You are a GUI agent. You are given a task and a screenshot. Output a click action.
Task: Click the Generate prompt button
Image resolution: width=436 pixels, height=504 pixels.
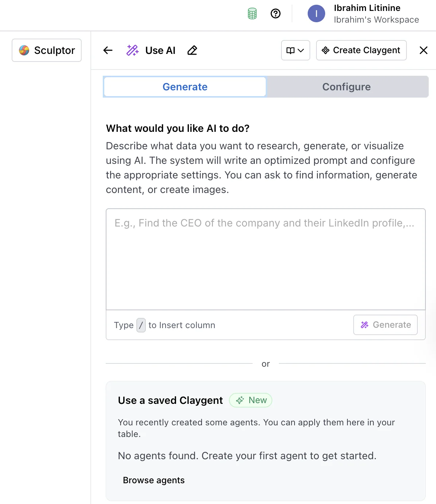pos(385,325)
